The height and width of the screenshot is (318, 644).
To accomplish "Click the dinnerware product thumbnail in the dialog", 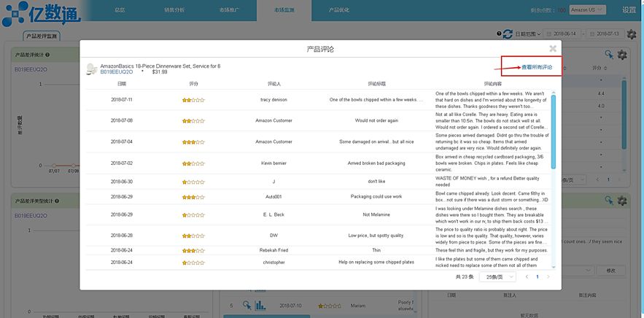I will click(x=91, y=69).
